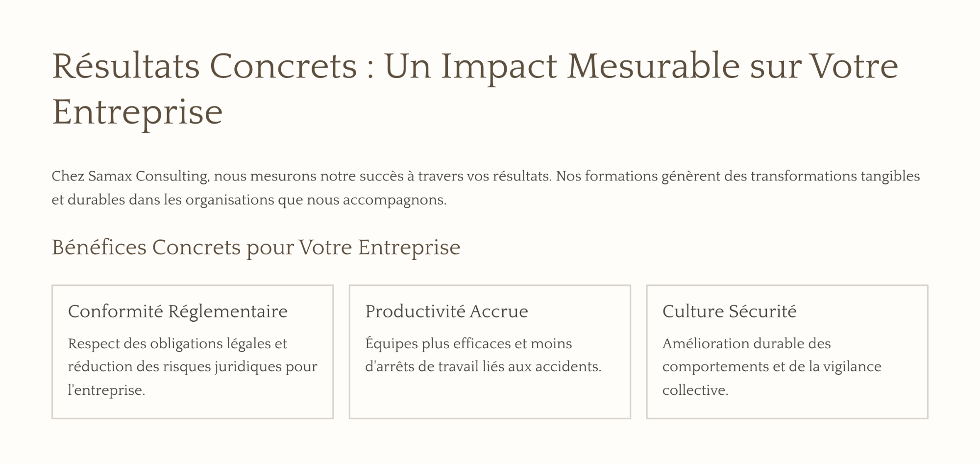The image size is (980, 464).
Task: Click empty space below text in Productivité card
Action: (x=489, y=397)
